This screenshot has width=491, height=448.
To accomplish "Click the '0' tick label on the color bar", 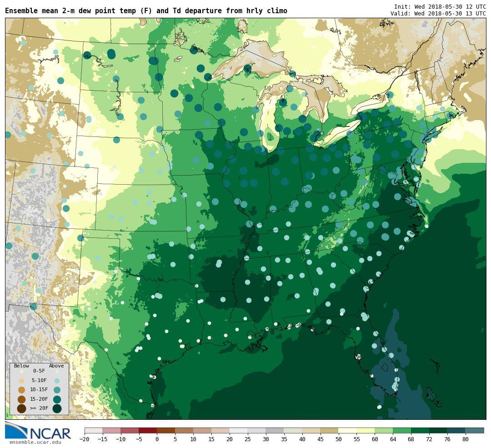I will 157,439.
